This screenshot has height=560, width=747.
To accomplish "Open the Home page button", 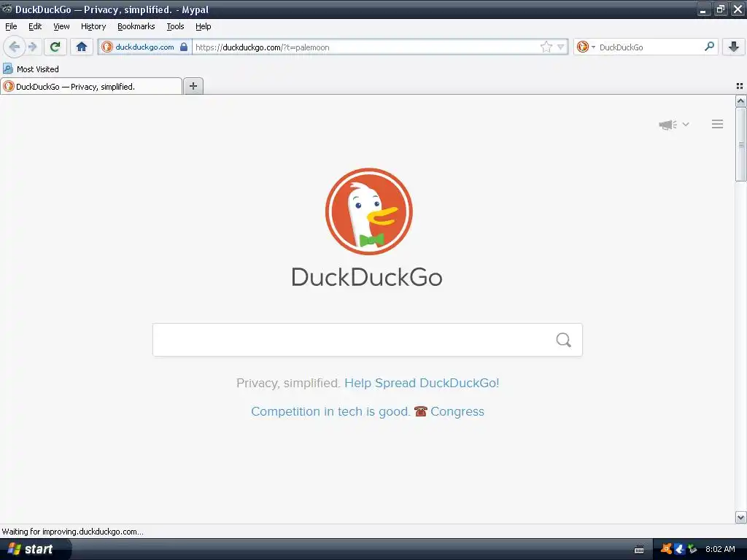I will 82,47.
